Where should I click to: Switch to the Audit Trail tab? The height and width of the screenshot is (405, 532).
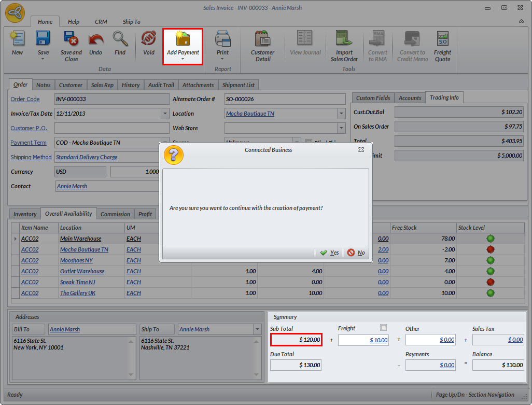(161, 85)
